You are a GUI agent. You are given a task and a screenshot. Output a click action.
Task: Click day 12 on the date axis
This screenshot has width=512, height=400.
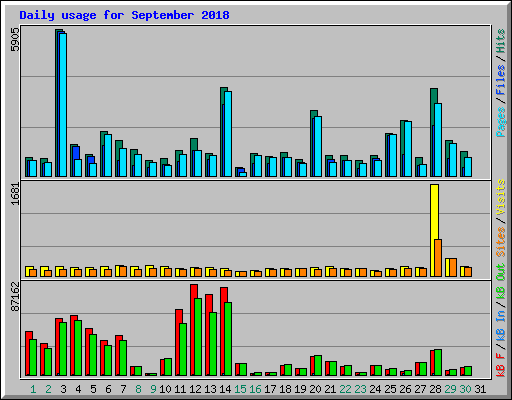tap(195, 389)
